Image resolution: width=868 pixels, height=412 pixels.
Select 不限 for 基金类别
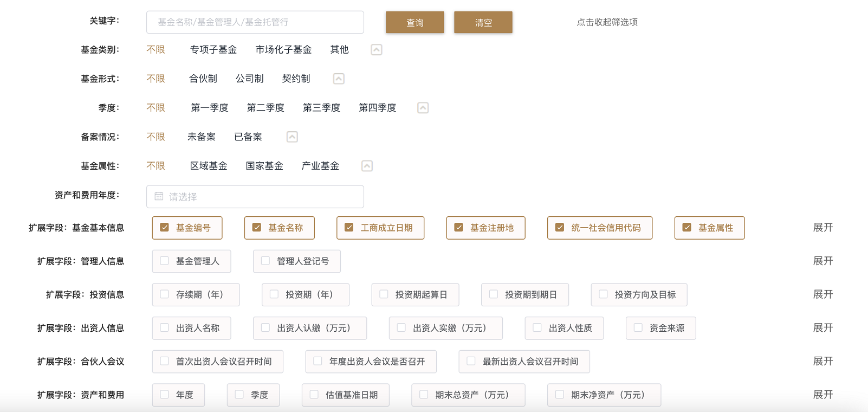(156, 50)
